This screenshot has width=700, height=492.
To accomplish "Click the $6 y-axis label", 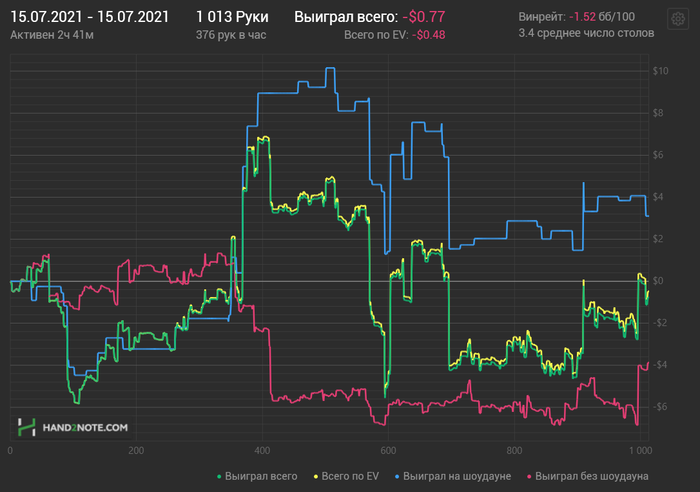I will (658, 155).
